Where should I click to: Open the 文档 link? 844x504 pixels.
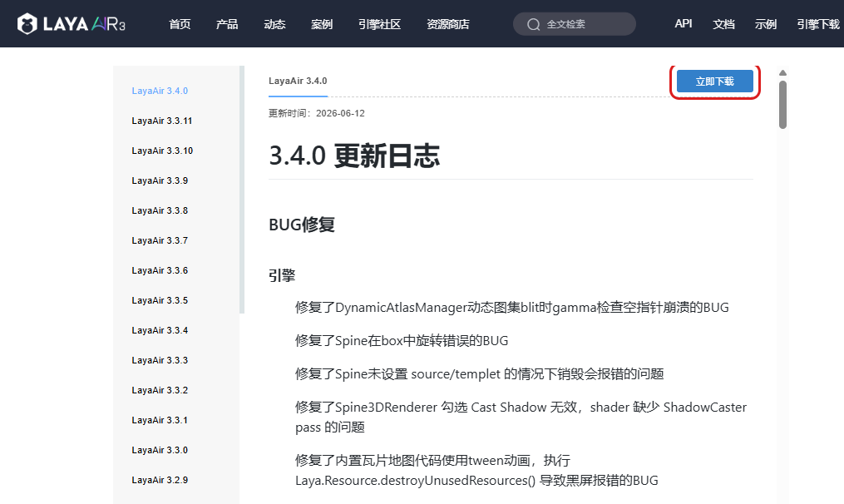pos(723,24)
